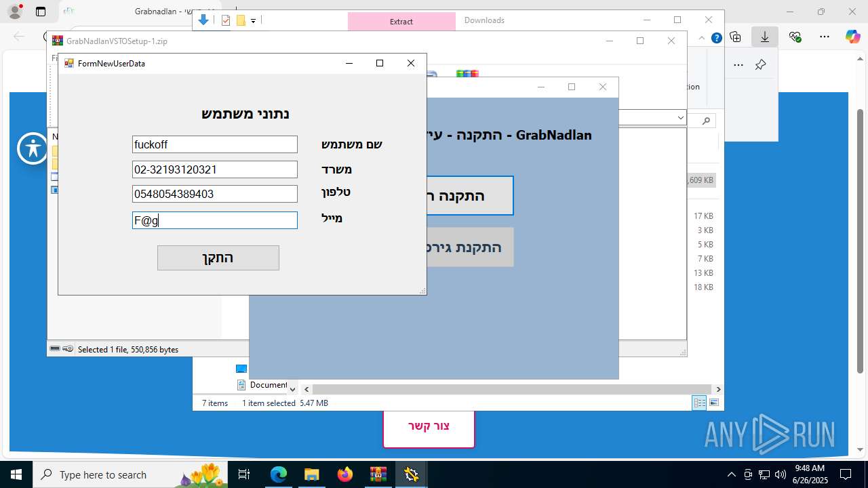Open File Explorer from taskbar
868x488 pixels.
[311, 474]
